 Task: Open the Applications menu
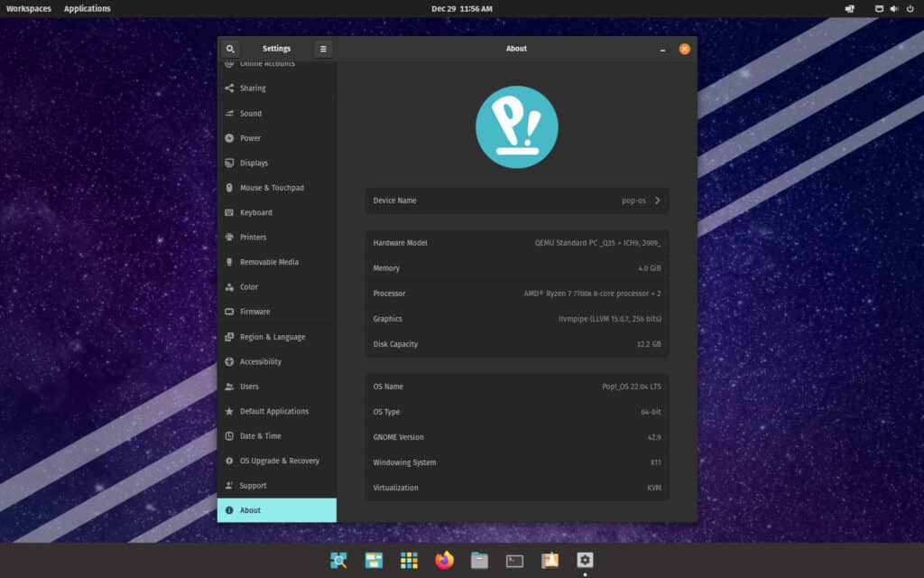87,8
